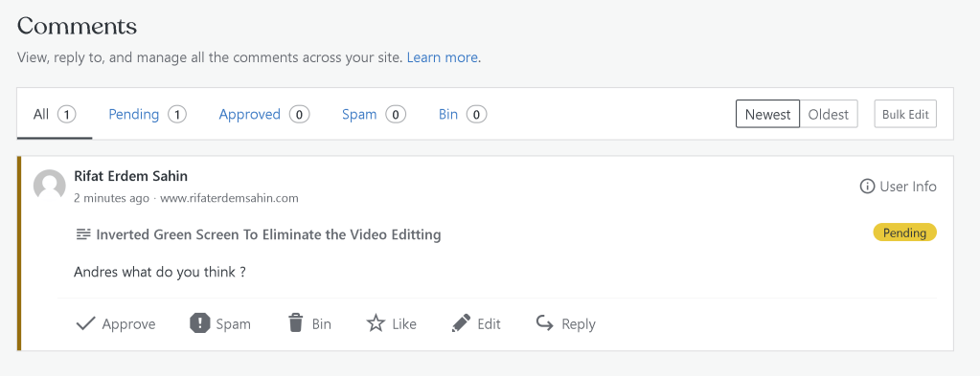This screenshot has height=376, width=980.
Task: Click the Approved tab count badge
Action: [x=300, y=114]
